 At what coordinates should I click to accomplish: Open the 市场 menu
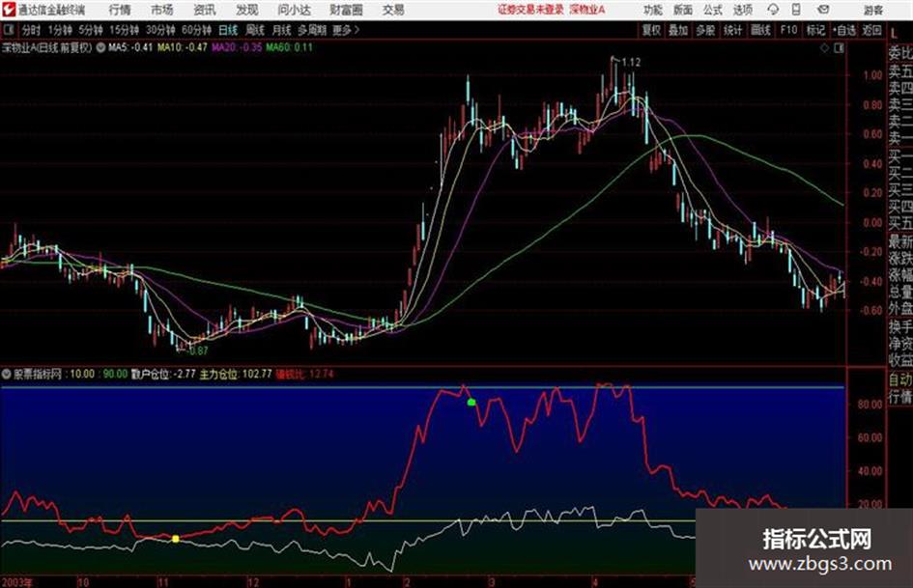tap(162, 10)
